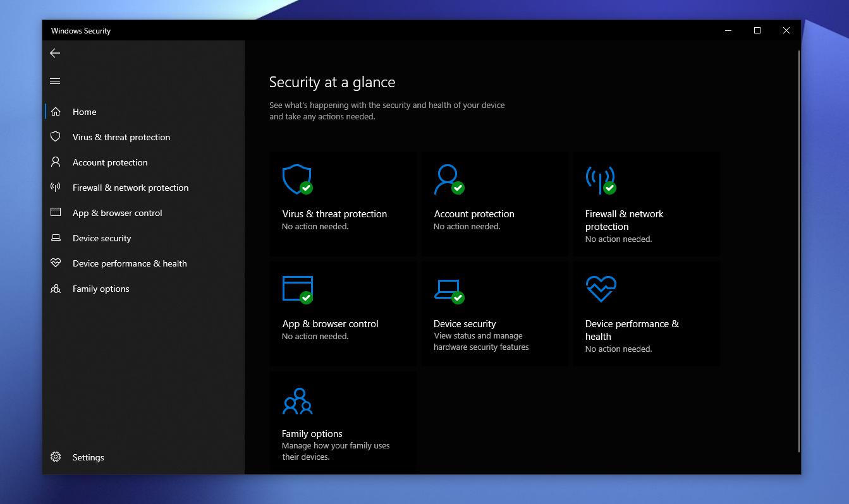Click the antenna icon for Firewall in sidebar

56,188
